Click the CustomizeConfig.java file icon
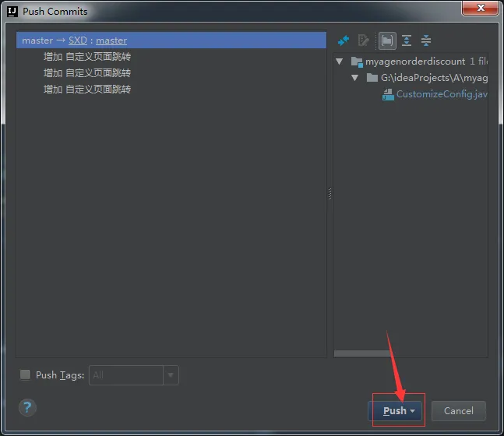This screenshot has height=436, width=504. point(388,94)
